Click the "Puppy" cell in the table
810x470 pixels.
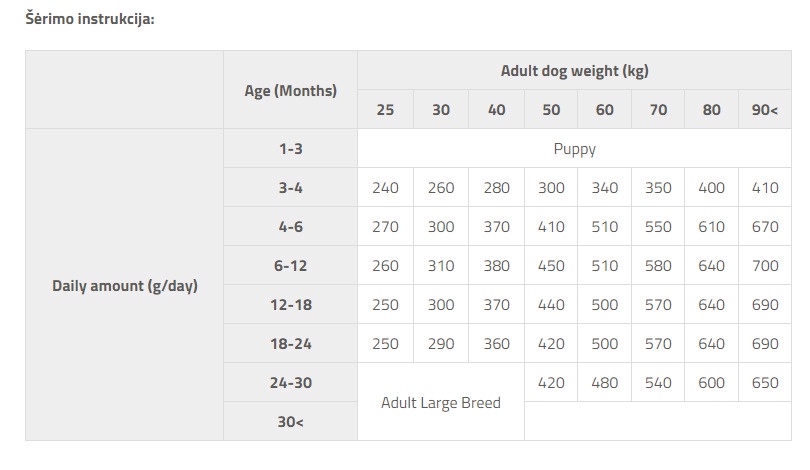pyautogui.click(x=575, y=149)
